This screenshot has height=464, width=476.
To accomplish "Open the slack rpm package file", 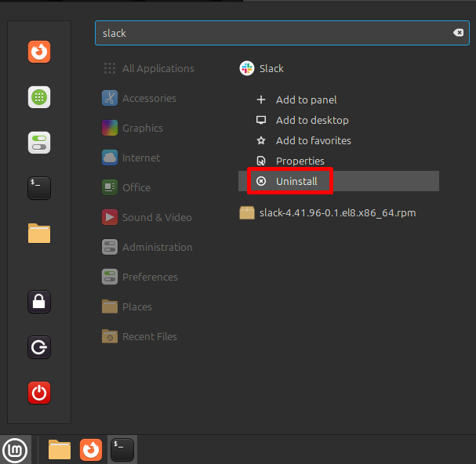I will tap(328, 212).
